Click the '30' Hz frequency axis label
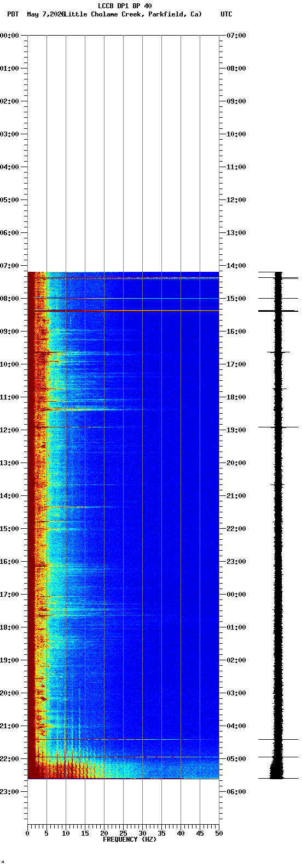This screenshot has height=868, width=302. coord(142,833)
